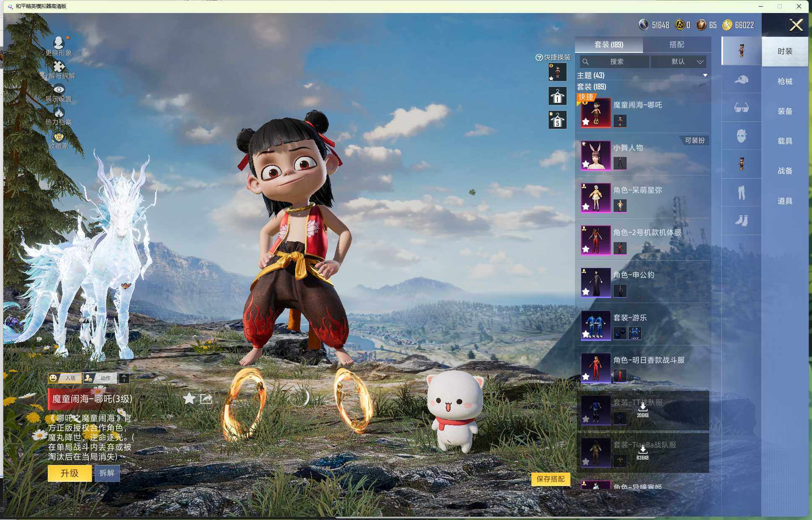Toggle 展示设置 eye display settings
Screen dimensions: 812x520
[59, 89]
